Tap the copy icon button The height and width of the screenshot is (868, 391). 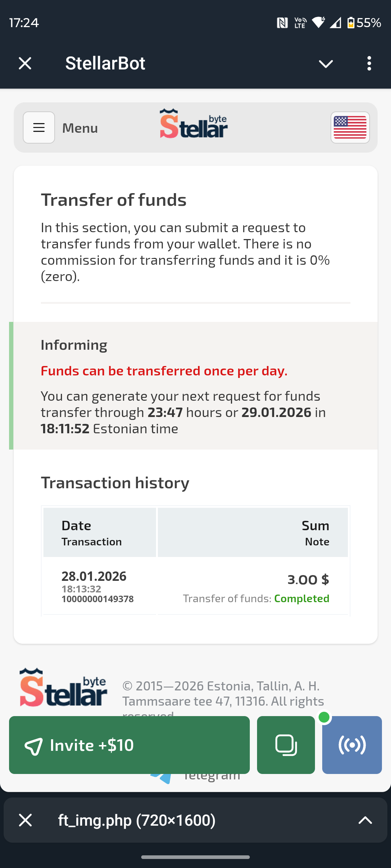point(286,745)
